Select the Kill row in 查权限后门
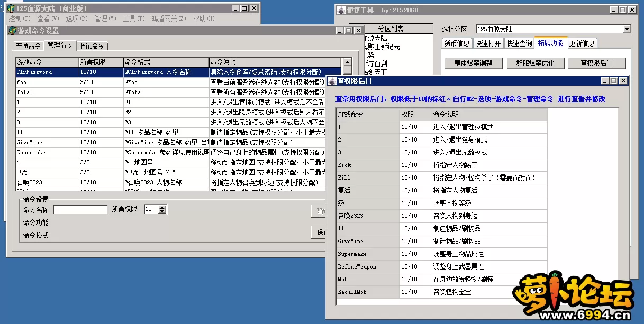Viewport: 644px width, 324px height. point(442,178)
